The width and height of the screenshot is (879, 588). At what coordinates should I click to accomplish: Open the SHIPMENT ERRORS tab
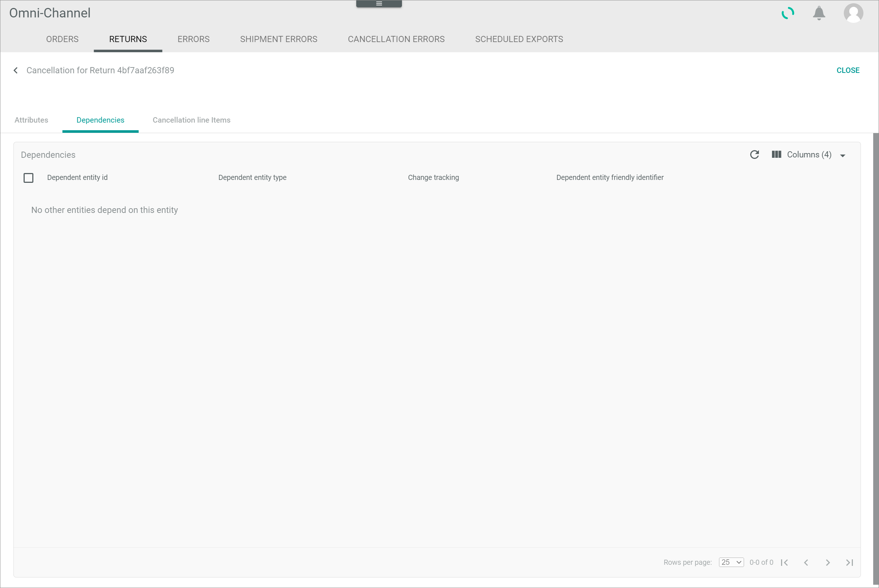point(279,39)
